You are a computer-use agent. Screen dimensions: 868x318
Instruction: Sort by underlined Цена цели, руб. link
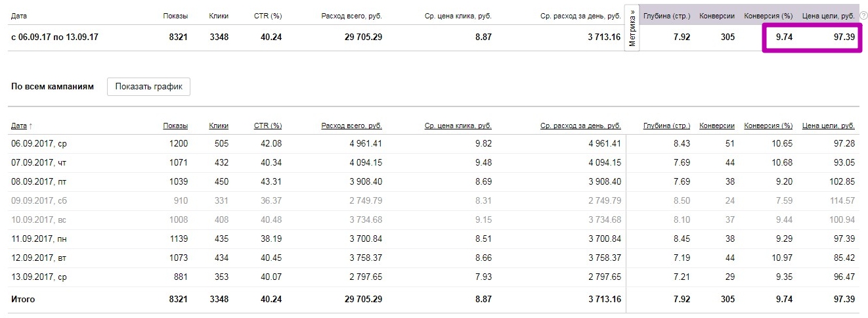pos(829,125)
